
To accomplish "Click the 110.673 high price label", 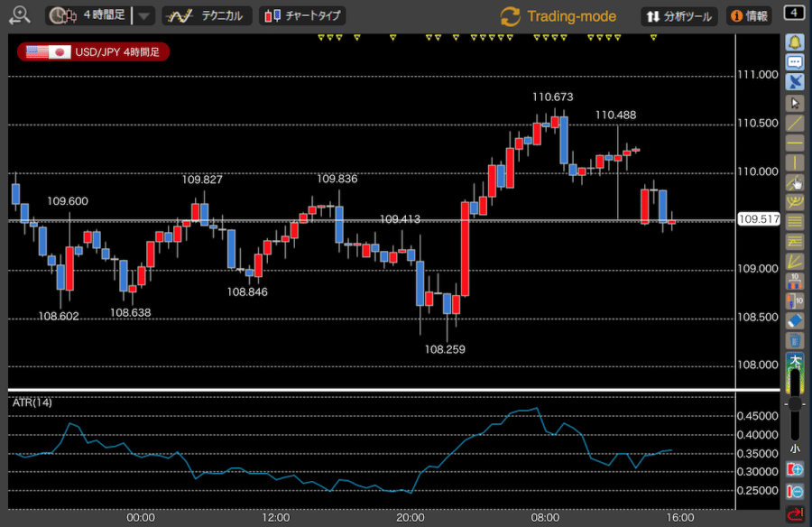I will [x=552, y=97].
